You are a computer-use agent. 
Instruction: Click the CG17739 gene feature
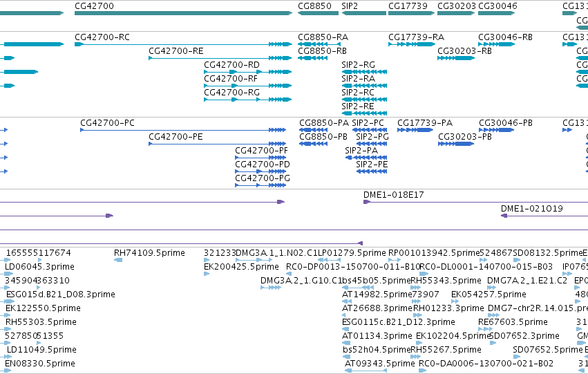click(411, 13)
